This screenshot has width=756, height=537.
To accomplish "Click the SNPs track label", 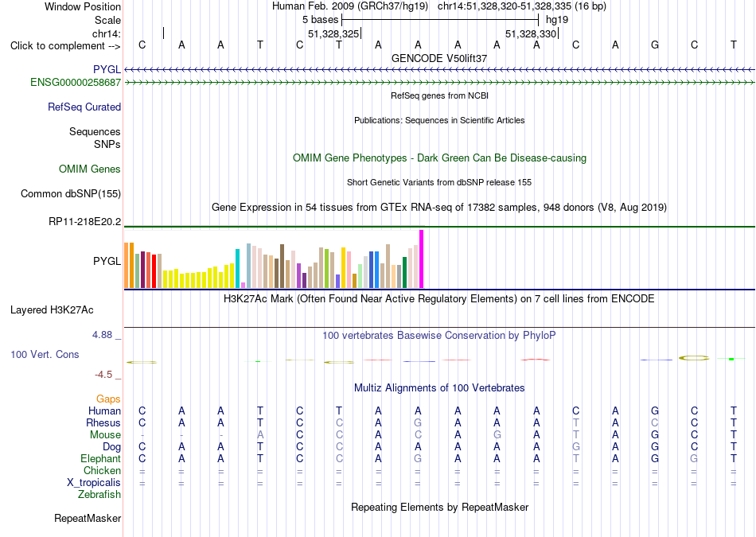I will 107,144.
